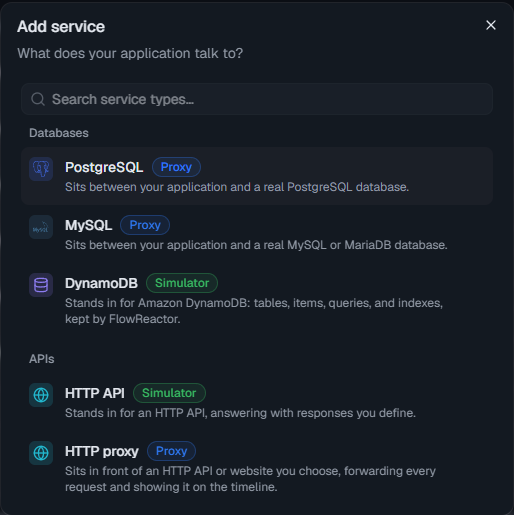Select the DynamoDB service title

(101, 283)
